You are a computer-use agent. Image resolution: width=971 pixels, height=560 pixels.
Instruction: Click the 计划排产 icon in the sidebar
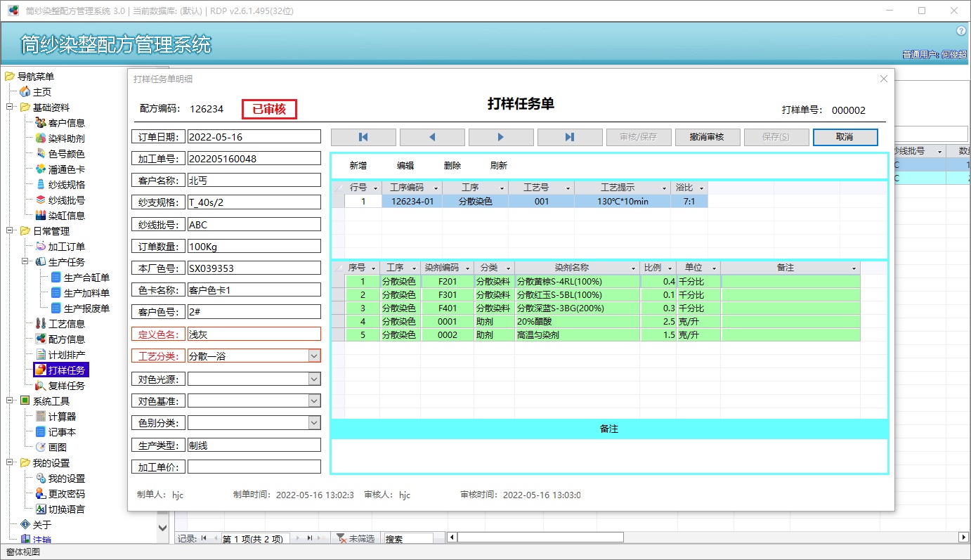click(41, 355)
